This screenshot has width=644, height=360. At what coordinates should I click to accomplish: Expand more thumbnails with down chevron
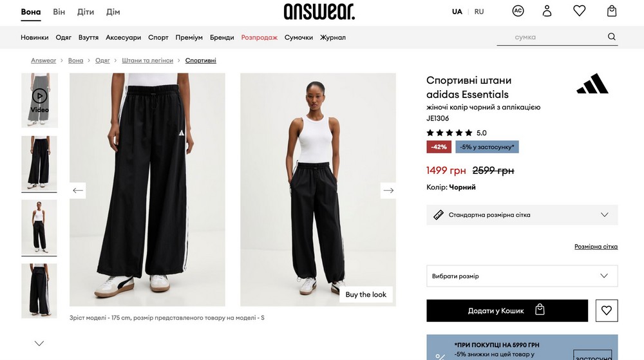pyautogui.click(x=39, y=344)
